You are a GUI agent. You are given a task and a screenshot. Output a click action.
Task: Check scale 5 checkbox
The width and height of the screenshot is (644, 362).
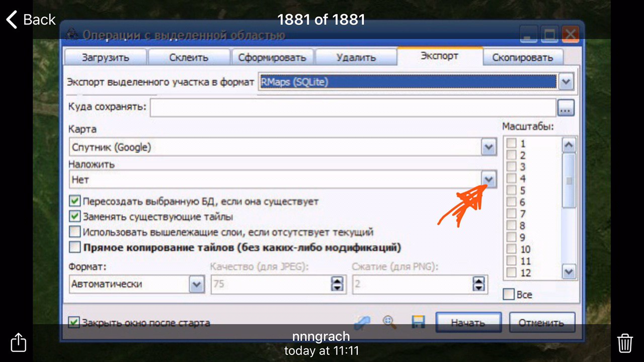[511, 190]
